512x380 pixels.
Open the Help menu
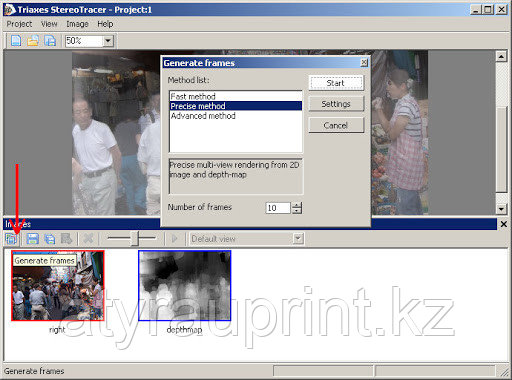105,24
